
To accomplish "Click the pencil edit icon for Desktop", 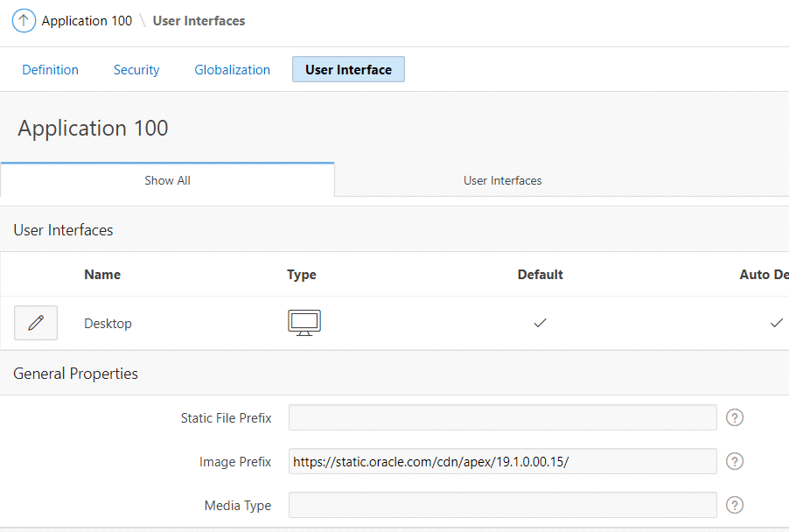I will point(36,323).
